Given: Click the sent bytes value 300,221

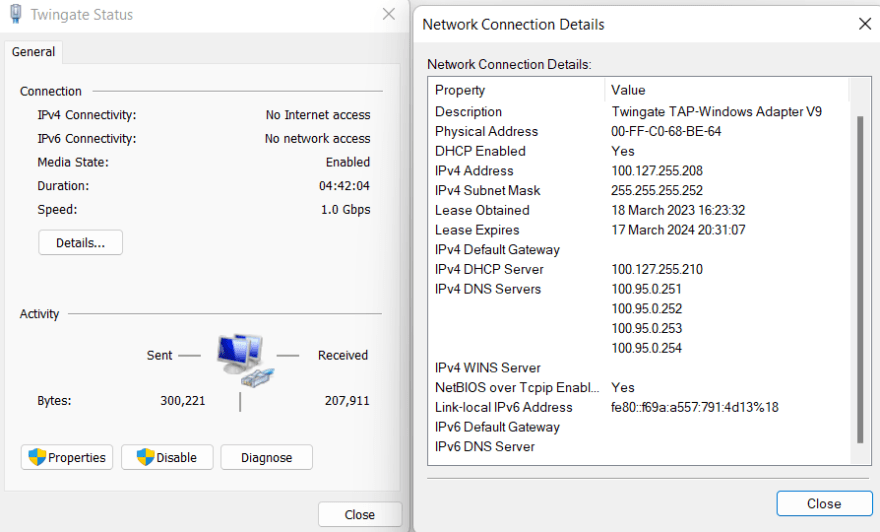Looking at the screenshot, I should (x=182, y=401).
